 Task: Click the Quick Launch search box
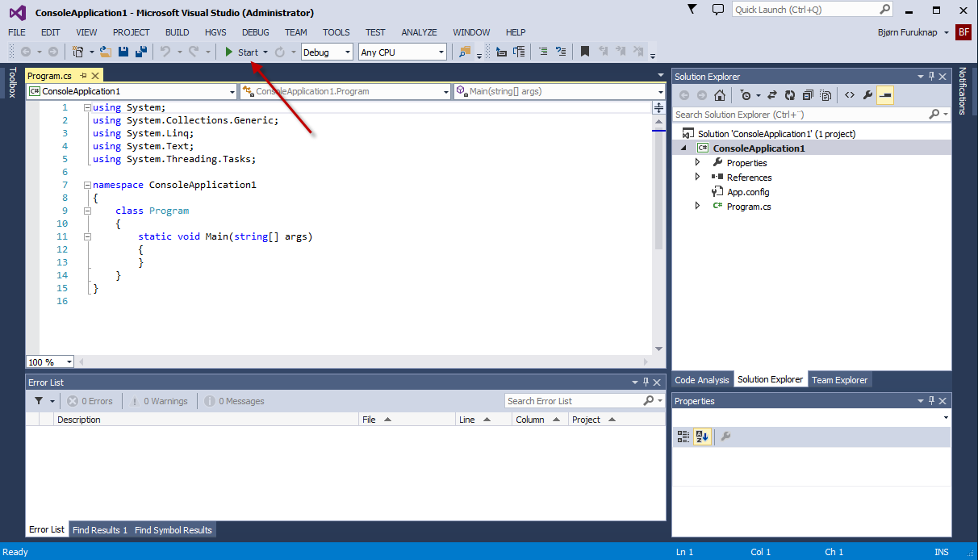pos(813,10)
